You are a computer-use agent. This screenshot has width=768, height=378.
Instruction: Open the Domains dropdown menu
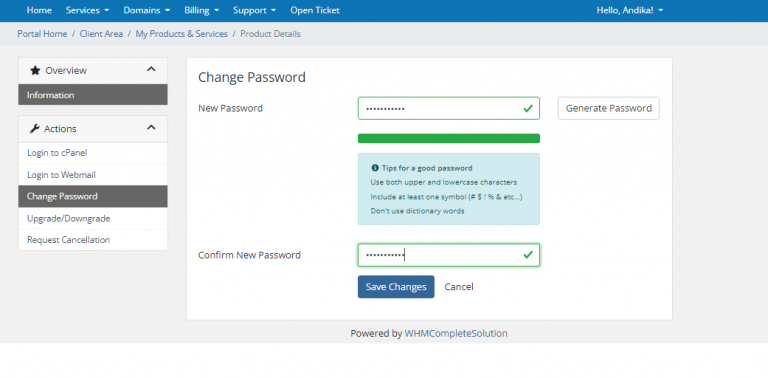click(x=146, y=10)
